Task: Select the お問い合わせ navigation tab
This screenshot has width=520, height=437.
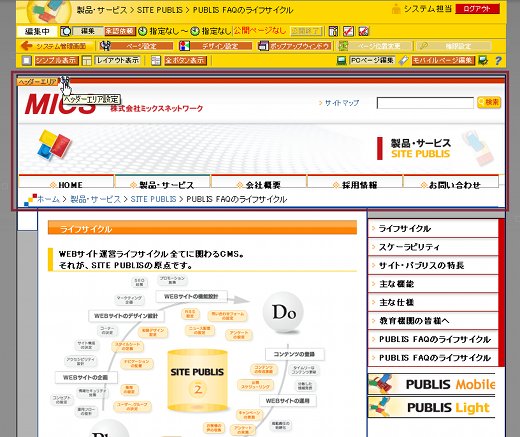Action: (451, 181)
